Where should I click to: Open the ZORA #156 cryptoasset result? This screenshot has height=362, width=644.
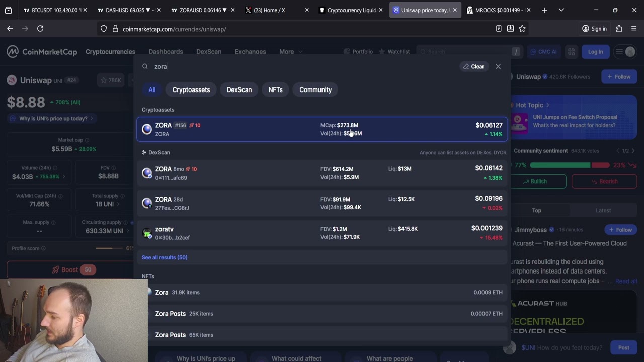pos(322,129)
